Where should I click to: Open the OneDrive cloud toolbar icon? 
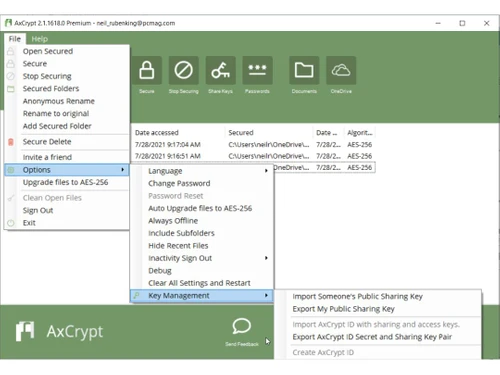coord(341,70)
